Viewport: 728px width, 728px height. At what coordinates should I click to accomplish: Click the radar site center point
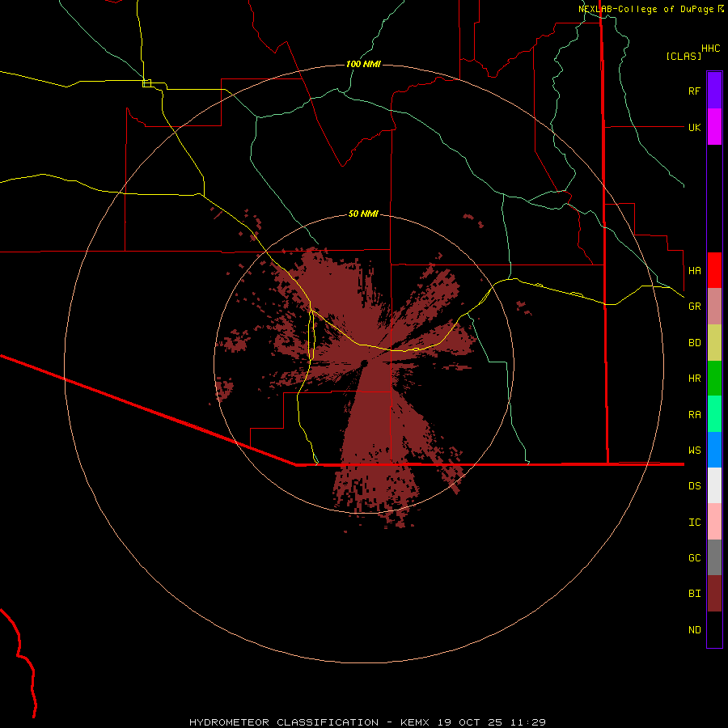tap(364, 363)
